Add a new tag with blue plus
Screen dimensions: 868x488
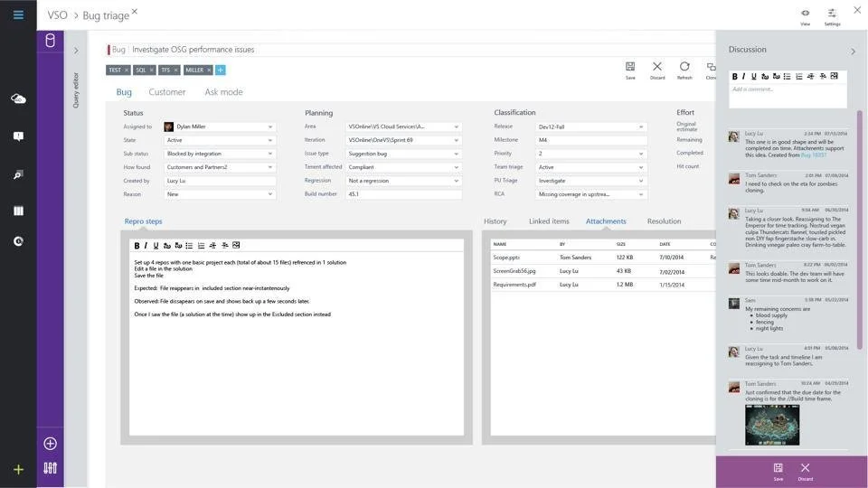(x=221, y=70)
